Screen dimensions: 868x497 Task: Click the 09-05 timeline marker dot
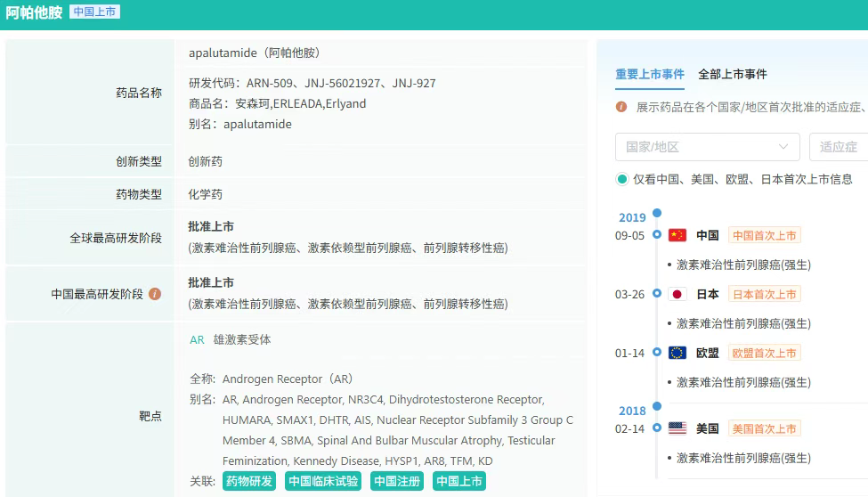click(657, 235)
